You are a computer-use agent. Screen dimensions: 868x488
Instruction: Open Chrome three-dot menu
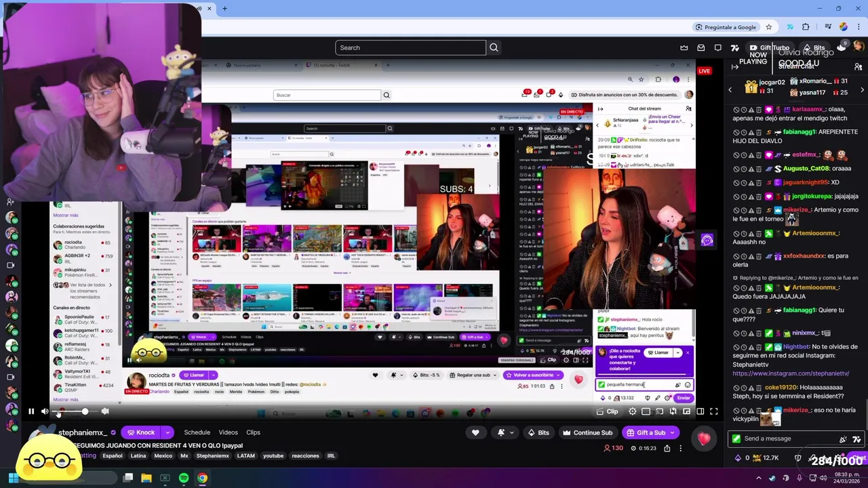click(859, 27)
